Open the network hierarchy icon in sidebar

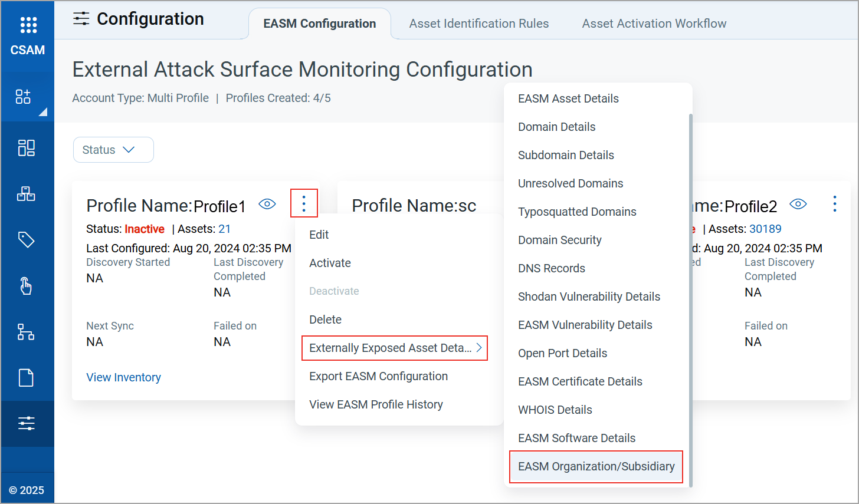pyautogui.click(x=26, y=332)
